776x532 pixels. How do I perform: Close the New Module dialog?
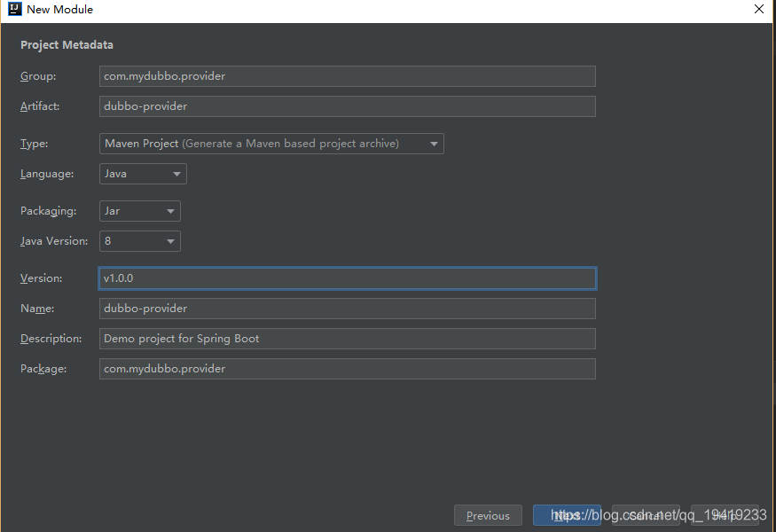click(x=758, y=9)
